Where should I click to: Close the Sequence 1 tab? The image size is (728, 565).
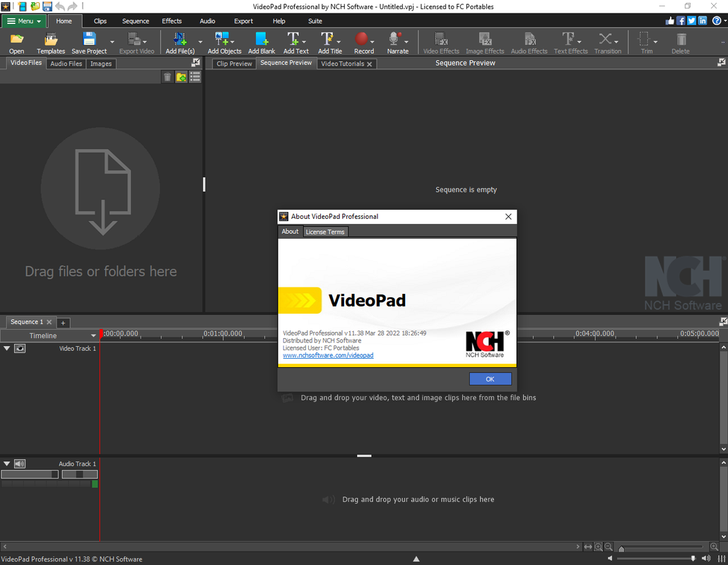(x=49, y=322)
